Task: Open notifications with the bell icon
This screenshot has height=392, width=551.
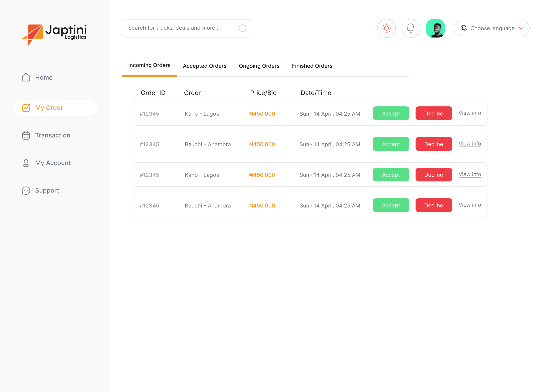Action: [x=411, y=28]
